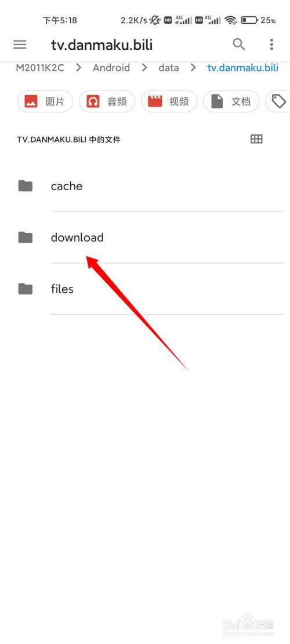This screenshot has width=290, height=644.
Task: Tap the battery status indicator
Action: (x=249, y=20)
